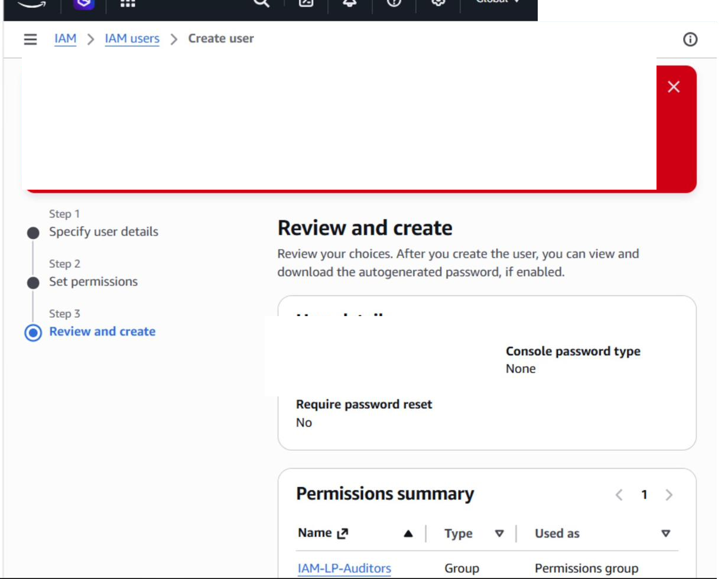Viewport: 728px width, 579px height.
Task: Go back to Set permissions step
Action: click(x=93, y=281)
